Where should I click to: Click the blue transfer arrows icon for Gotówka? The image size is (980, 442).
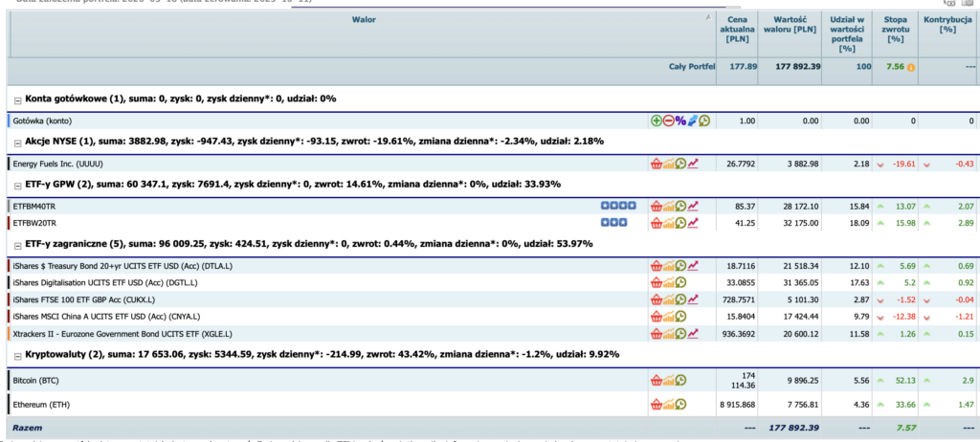click(692, 121)
